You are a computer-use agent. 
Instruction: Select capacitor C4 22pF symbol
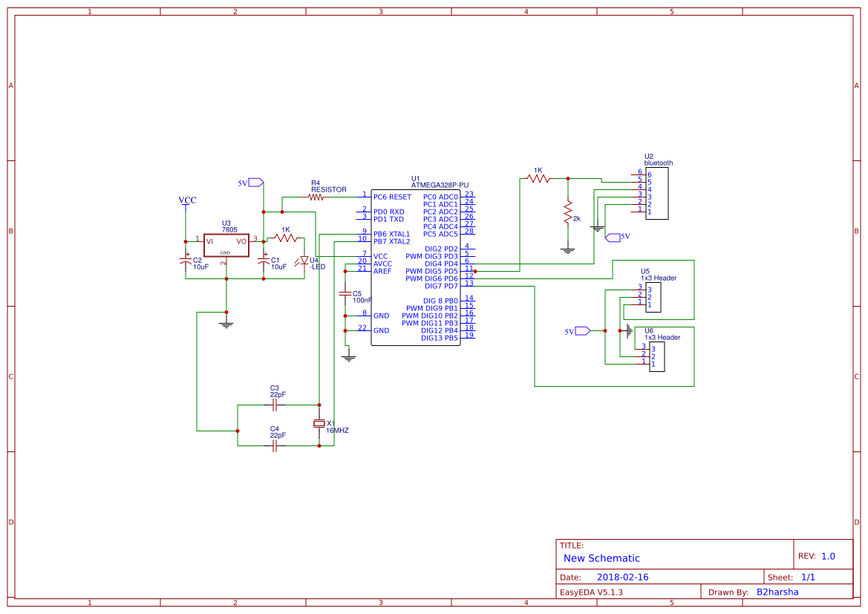click(275, 445)
